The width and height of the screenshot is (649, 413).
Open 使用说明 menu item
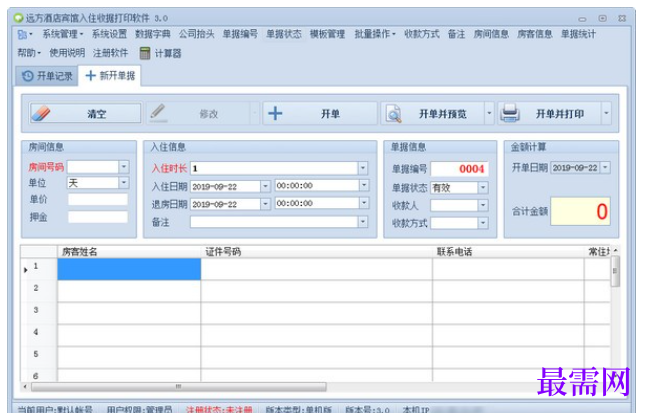[67, 53]
